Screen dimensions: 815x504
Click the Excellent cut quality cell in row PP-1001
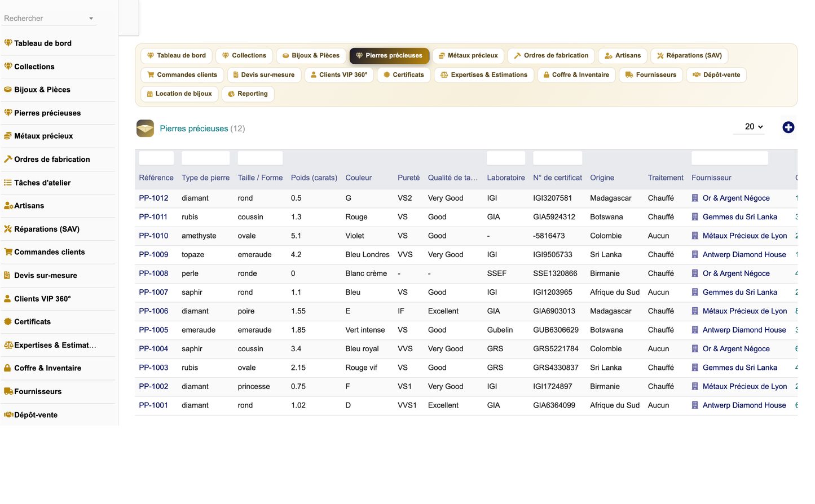443,405
